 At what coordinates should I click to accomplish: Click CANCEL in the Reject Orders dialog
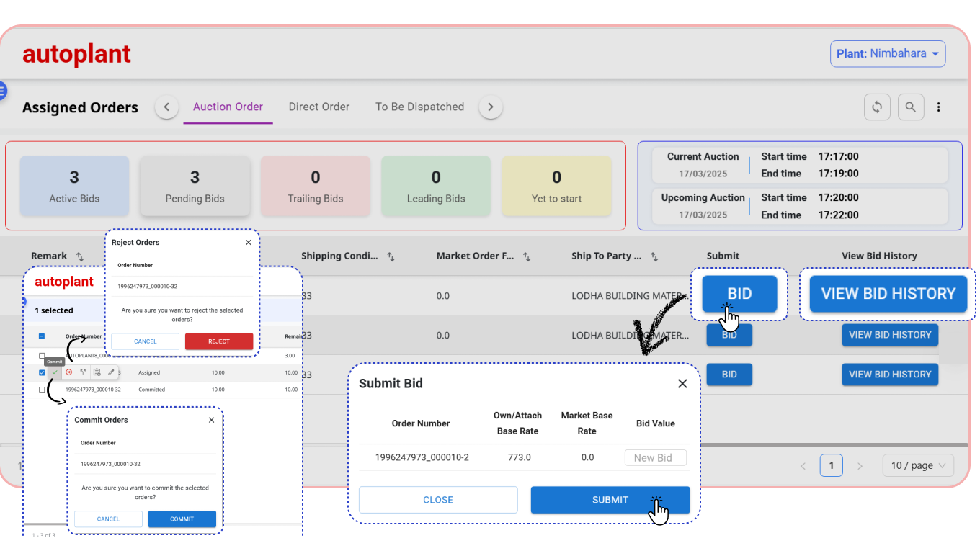click(x=145, y=341)
